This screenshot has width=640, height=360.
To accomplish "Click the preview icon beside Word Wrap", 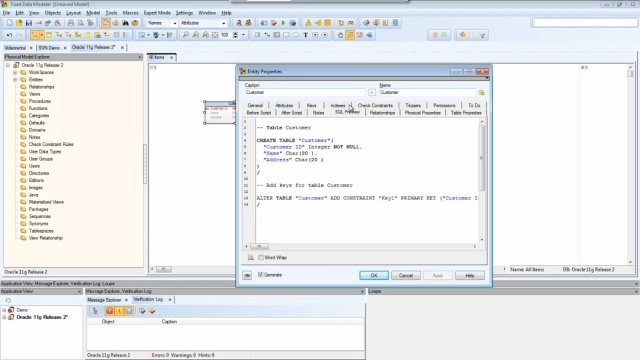I will (x=251, y=258).
